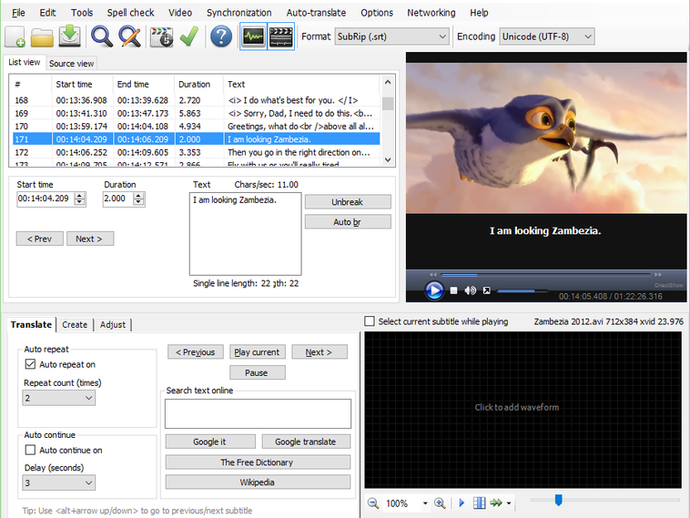Viewport: 690px width, 518px height.
Task: Adjust the Duration spinner arrows
Action: (x=139, y=198)
